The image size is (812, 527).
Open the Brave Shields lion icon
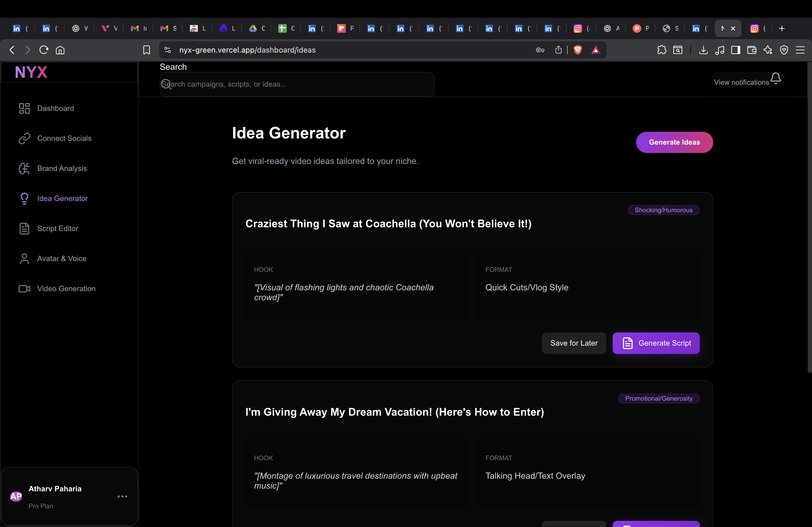click(577, 50)
